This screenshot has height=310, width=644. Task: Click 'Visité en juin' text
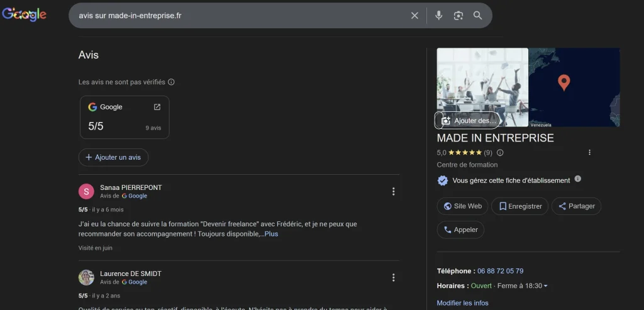[x=96, y=248]
